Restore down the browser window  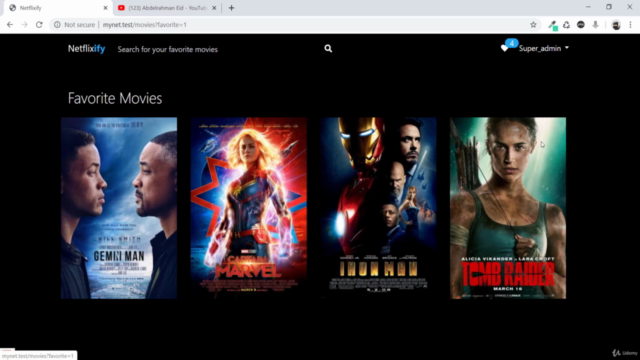(609, 7)
